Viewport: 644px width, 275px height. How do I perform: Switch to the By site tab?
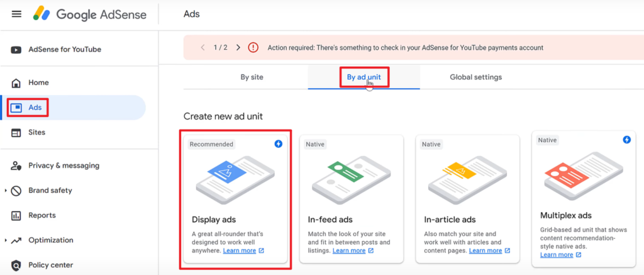click(252, 77)
